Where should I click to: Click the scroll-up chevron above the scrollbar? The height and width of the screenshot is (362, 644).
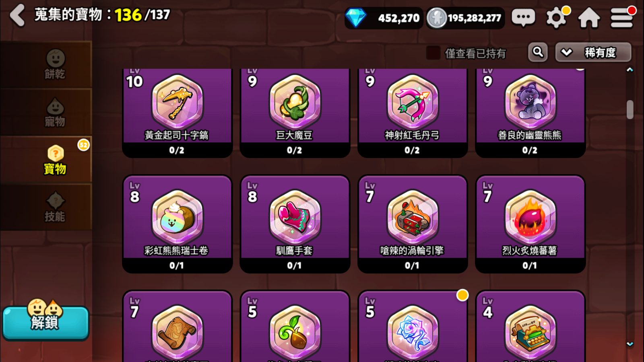point(630,70)
